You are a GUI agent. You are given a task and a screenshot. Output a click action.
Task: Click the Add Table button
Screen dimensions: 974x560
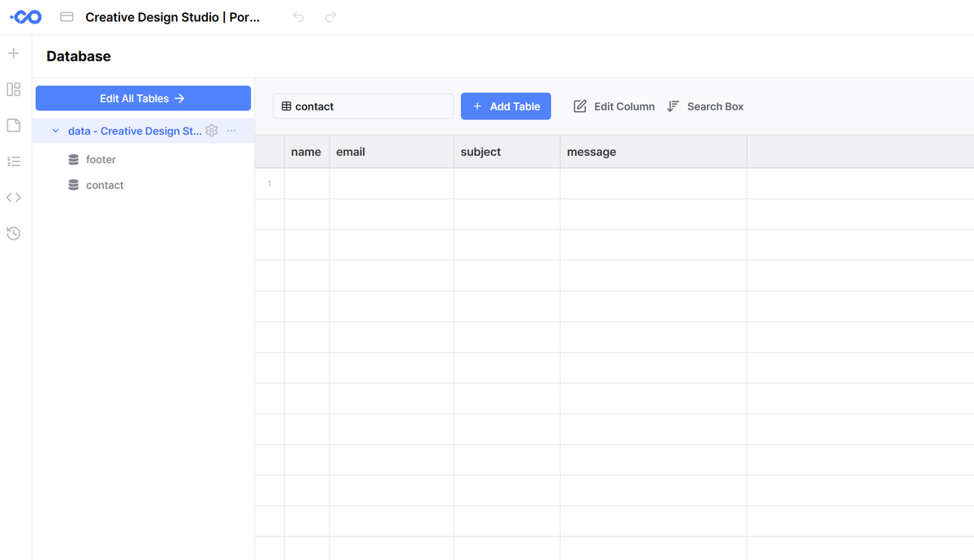[x=506, y=106]
